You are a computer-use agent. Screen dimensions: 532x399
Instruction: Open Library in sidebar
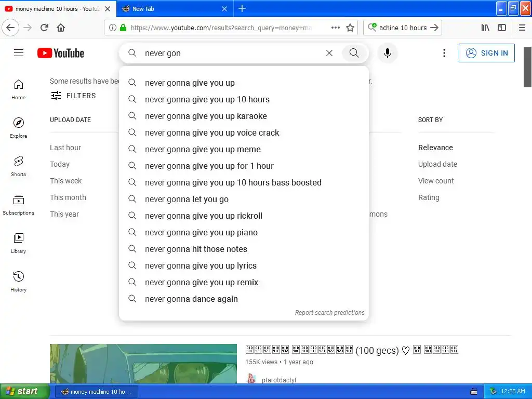point(18,243)
